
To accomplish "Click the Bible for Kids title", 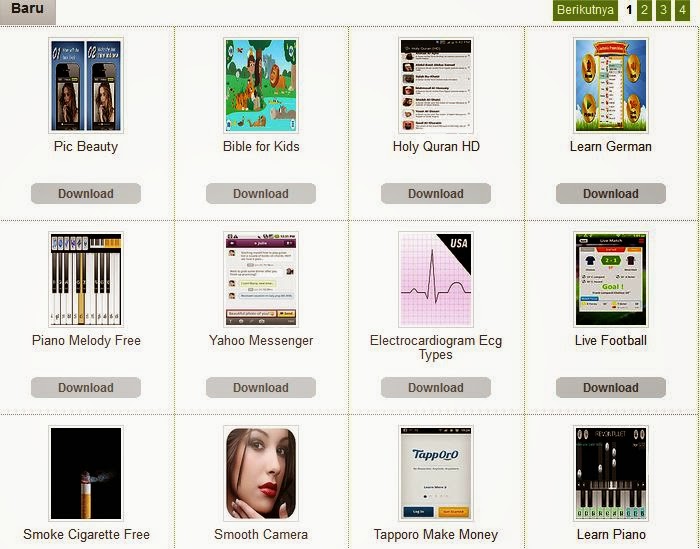I will tap(261, 146).
